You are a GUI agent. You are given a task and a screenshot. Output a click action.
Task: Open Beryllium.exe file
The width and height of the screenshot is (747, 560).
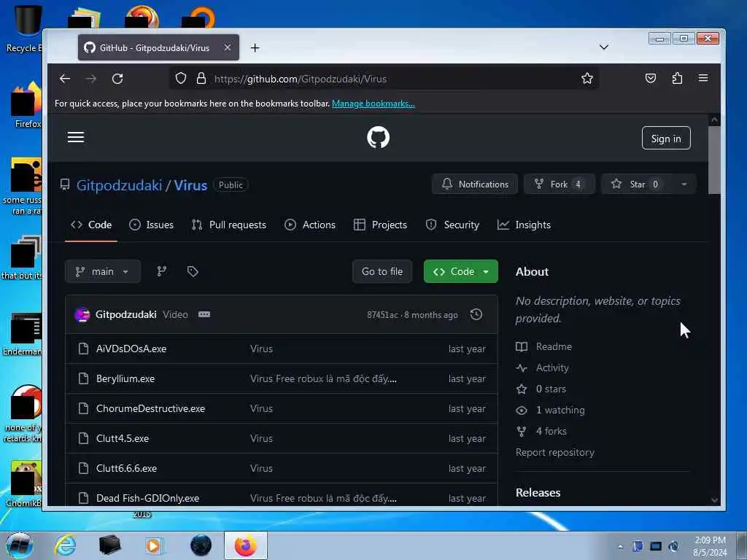click(x=125, y=378)
